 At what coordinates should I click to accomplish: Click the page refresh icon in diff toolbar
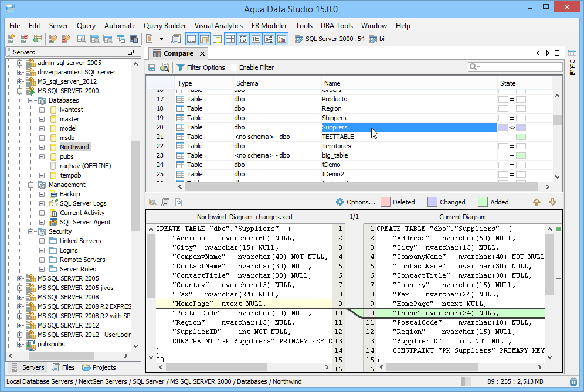pyautogui.click(x=178, y=202)
